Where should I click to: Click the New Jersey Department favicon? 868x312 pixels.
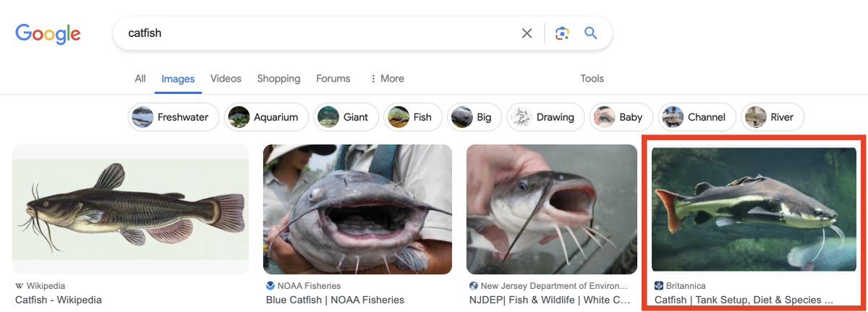473,286
